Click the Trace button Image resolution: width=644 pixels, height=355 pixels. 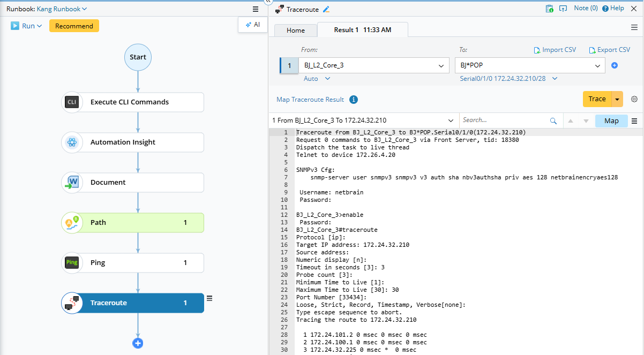pos(597,99)
